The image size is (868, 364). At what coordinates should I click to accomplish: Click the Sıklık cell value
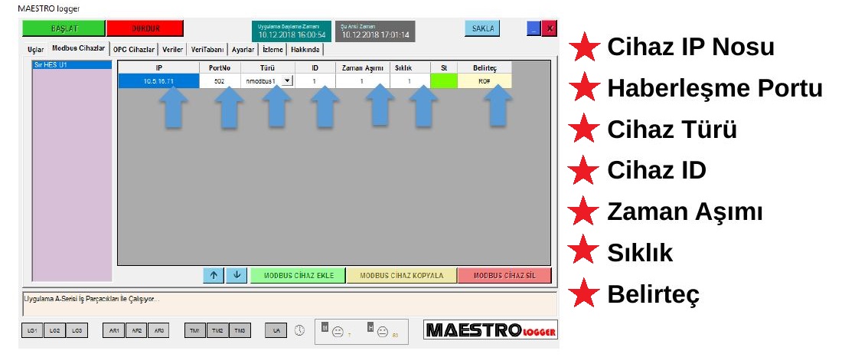tap(410, 81)
